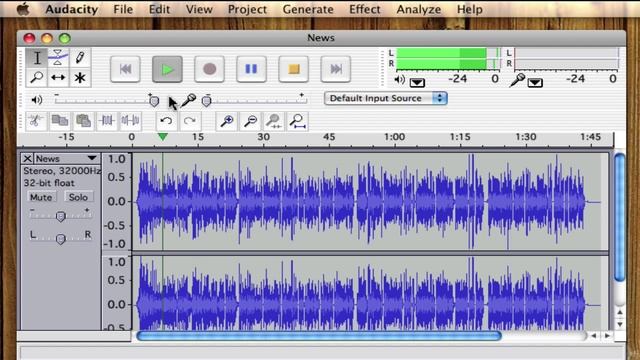Redo the last undone action
Viewport: 640px width, 360px height.
pos(190,121)
